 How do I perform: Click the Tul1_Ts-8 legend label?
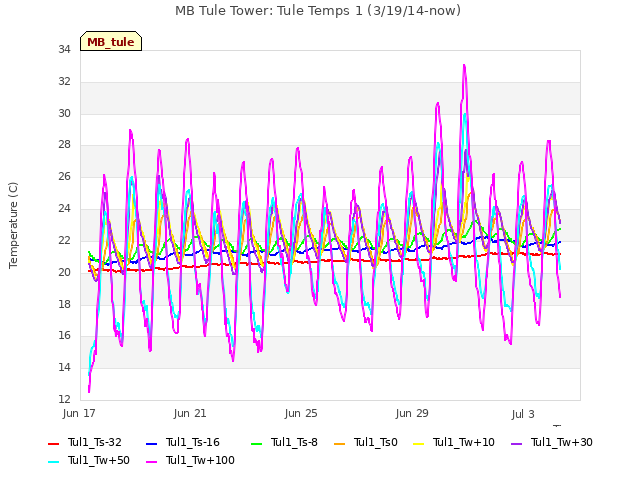pyautogui.click(x=294, y=442)
